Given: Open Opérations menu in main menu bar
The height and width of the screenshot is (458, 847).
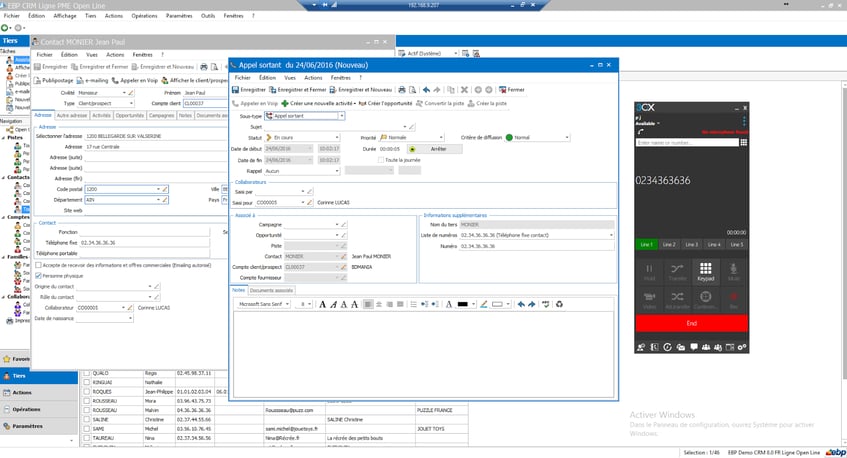Looking at the screenshot, I should point(144,16).
